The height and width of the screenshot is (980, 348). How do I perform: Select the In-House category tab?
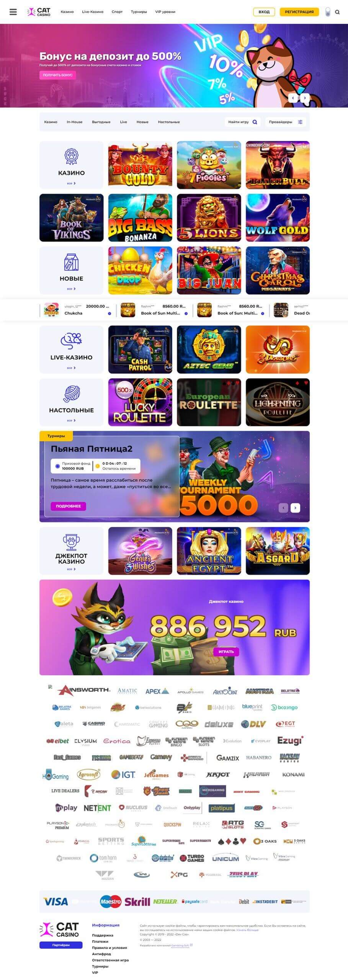(75, 122)
